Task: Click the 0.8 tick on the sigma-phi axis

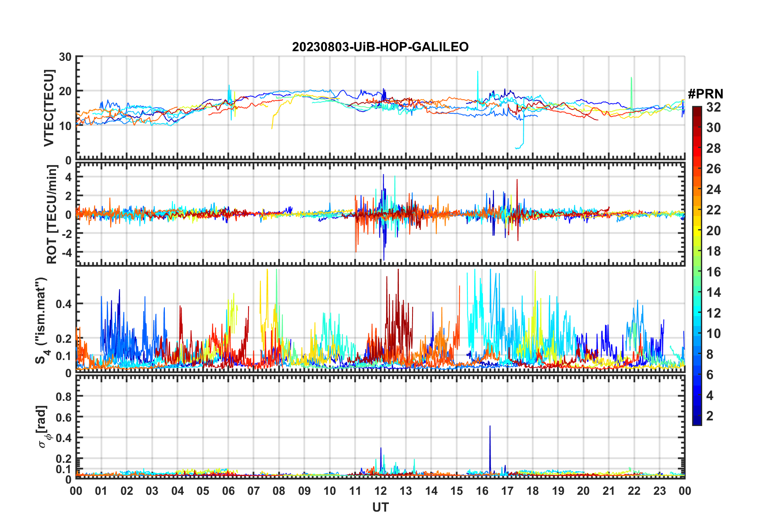Action: point(64,396)
